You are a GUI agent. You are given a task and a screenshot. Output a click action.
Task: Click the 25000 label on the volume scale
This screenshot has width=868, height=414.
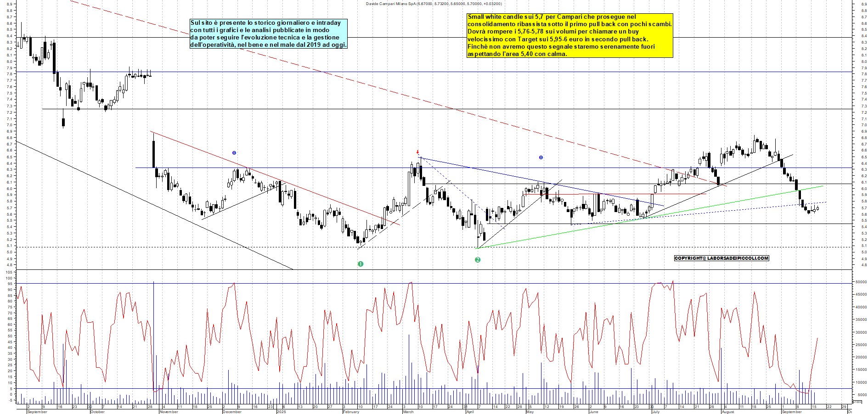pyautogui.click(x=861, y=345)
